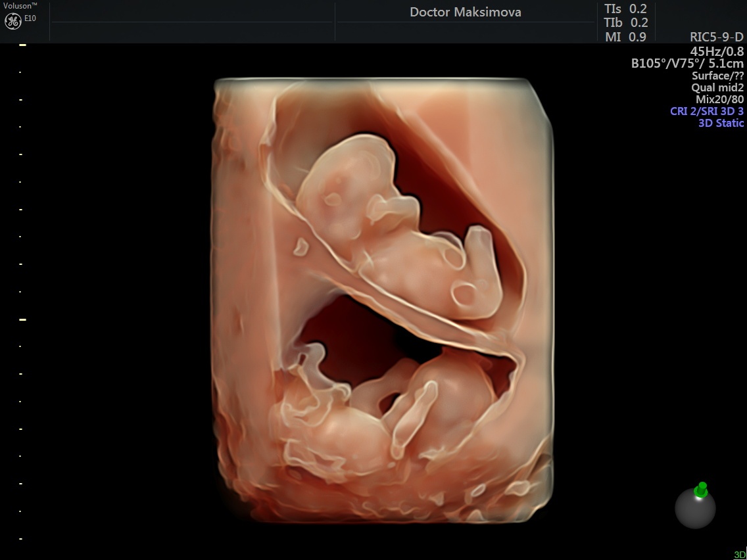
Task: Click the CRI 2/SRI 3D 3 setting
Action: [707, 111]
